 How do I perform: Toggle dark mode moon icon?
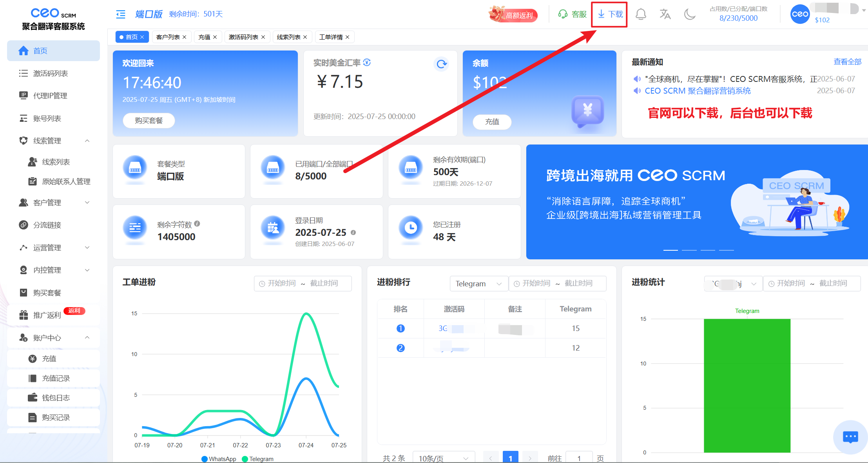click(x=689, y=14)
